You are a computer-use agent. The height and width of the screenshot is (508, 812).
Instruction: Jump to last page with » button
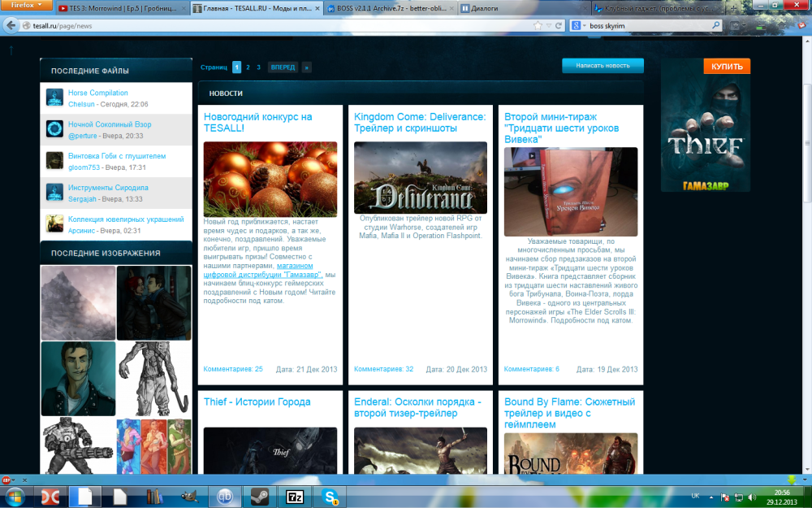(x=307, y=67)
